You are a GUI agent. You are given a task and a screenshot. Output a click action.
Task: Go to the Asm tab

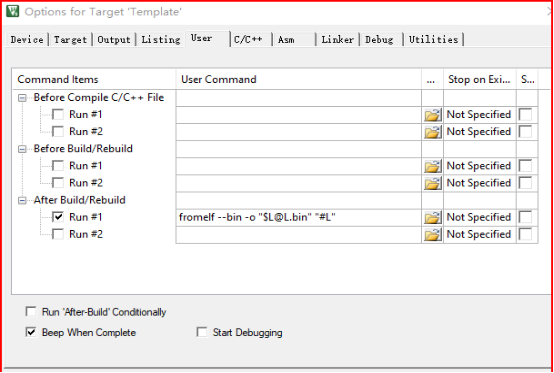click(294, 40)
